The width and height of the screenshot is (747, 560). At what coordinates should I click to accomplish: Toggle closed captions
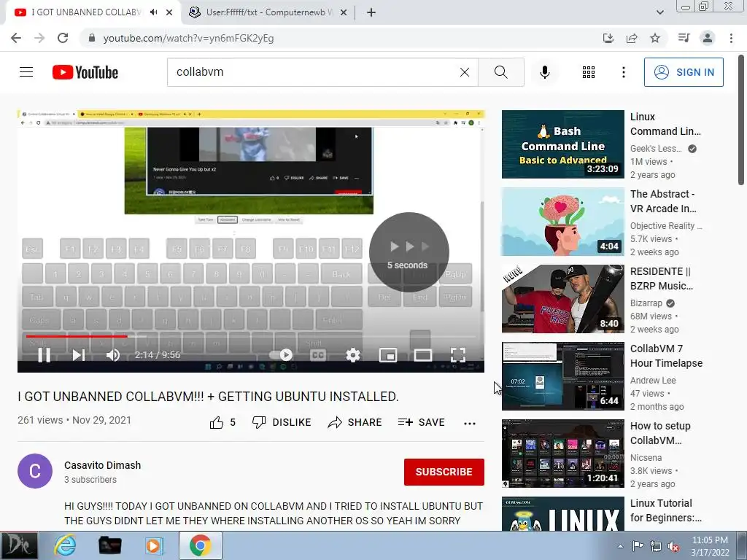pos(318,355)
